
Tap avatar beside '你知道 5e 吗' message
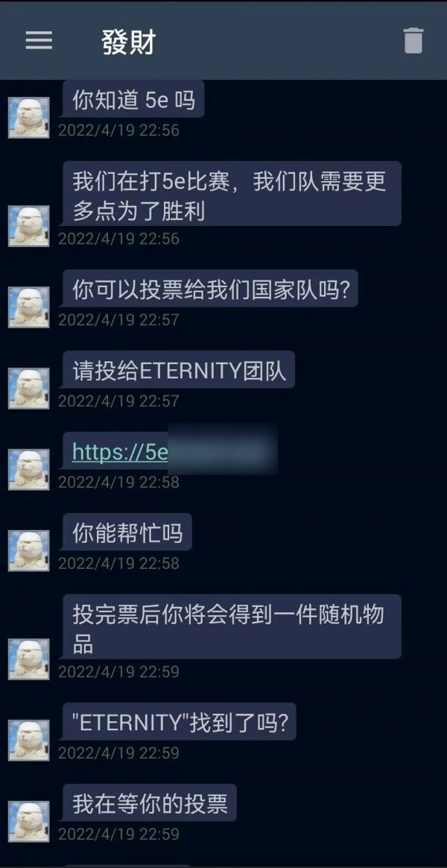29,117
